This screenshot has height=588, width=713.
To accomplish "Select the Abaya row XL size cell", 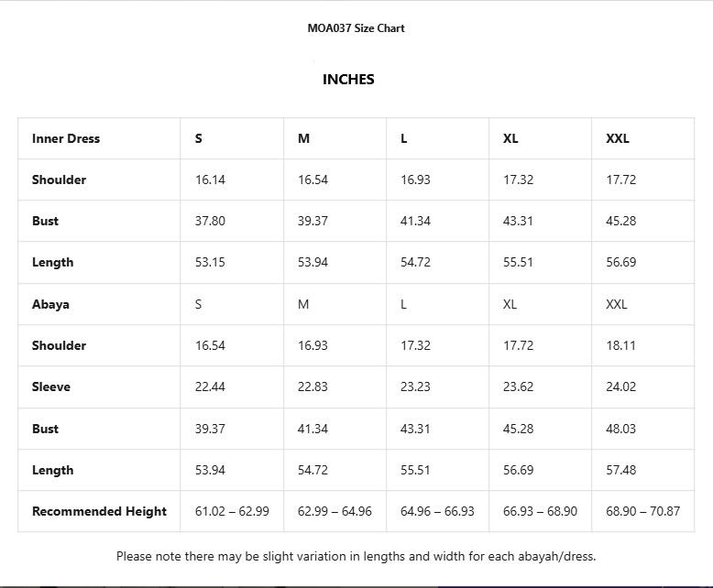I will [x=510, y=304].
